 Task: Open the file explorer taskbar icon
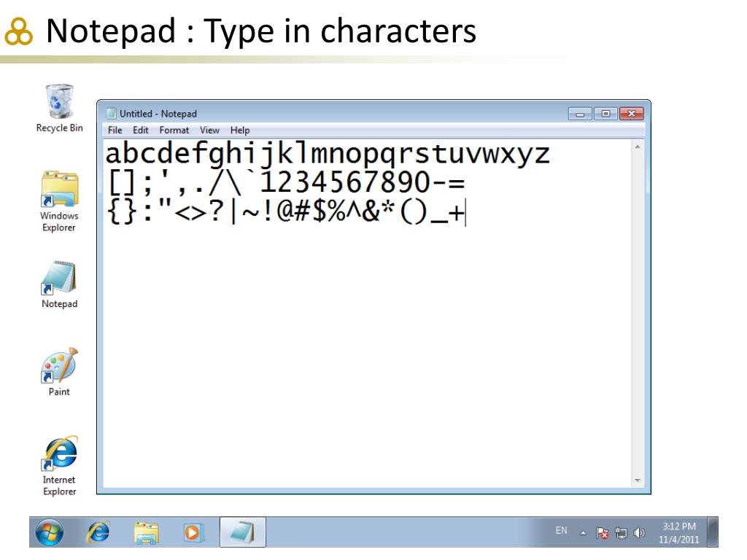pos(146,532)
